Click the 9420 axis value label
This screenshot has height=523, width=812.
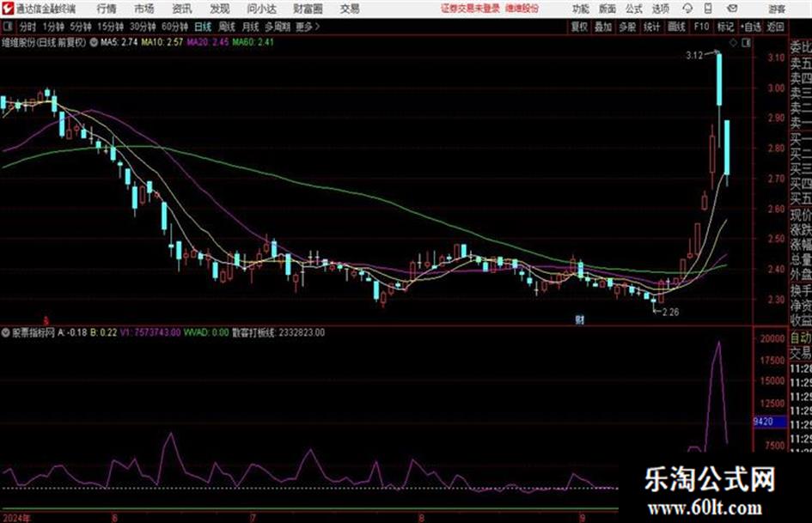[763, 422]
